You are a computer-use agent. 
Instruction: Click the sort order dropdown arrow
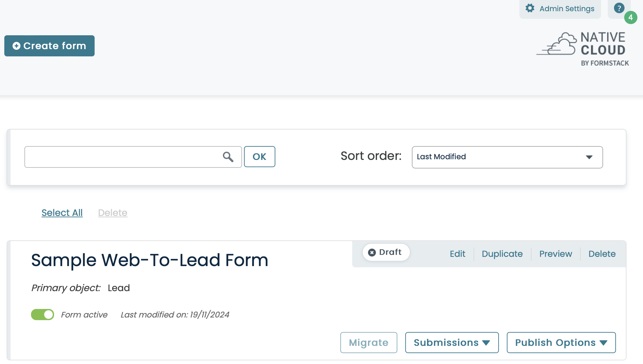pyautogui.click(x=589, y=157)
